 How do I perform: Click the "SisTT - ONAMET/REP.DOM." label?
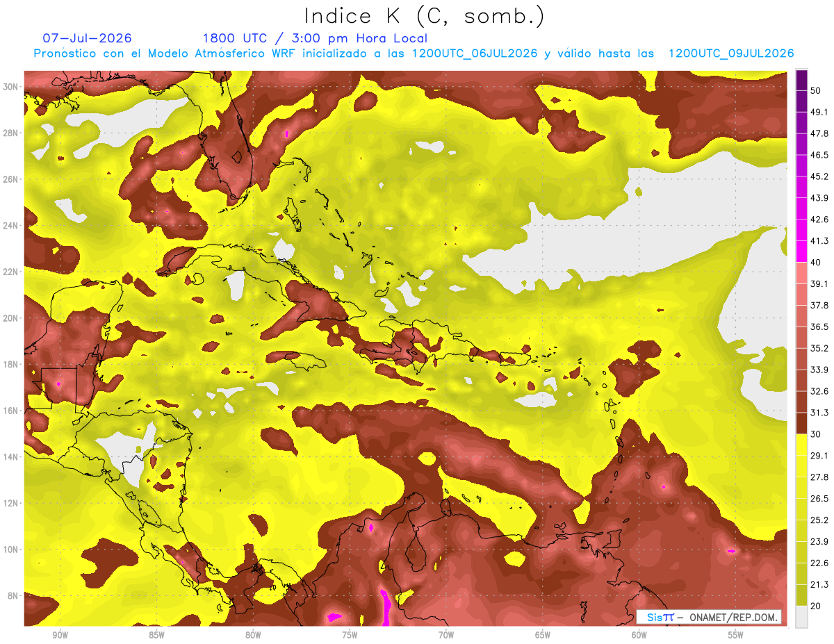click(x=709, y=617)
